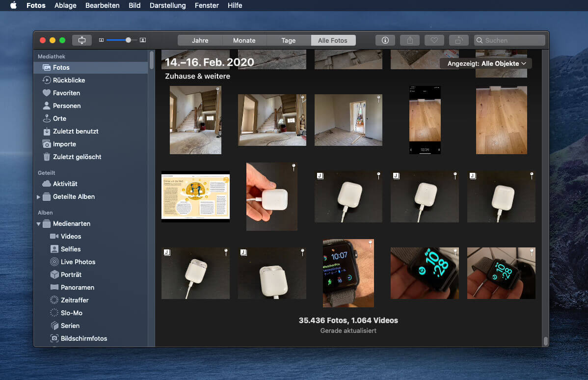Click the Rotate image toolbar icon
Viewport: 588px width, 380px height.
[x=458, y=40]
